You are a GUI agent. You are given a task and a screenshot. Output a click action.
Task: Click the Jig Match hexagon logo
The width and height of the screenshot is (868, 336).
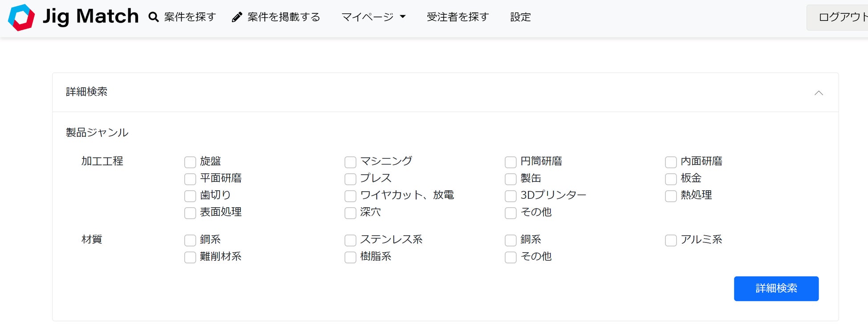pos(21,17)
